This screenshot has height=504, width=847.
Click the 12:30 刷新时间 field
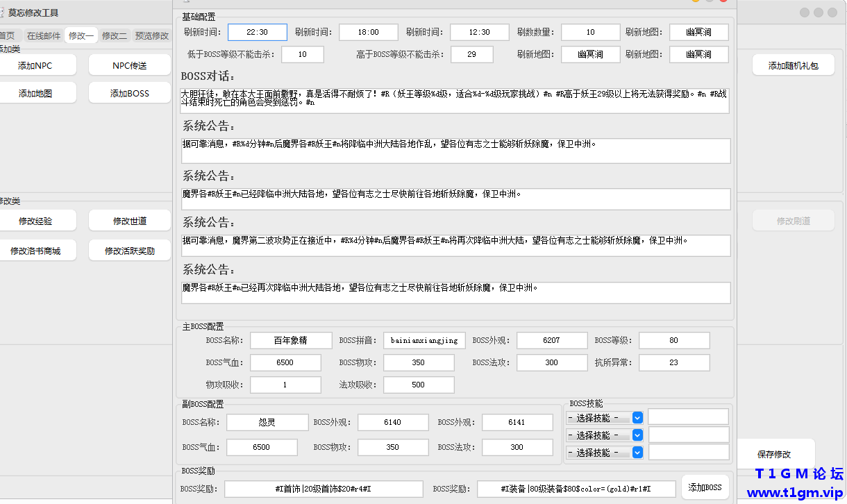(480, 32)
